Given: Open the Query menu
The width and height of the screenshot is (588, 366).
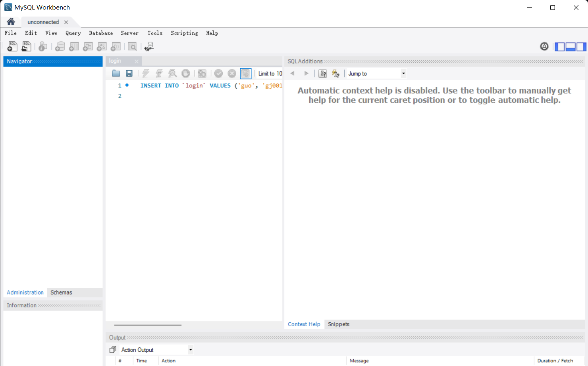Looking at the screenshot, I should 73,33.
